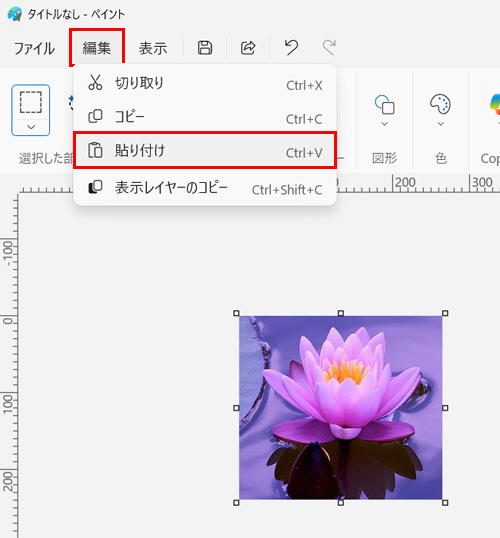Click the bottom-right selection handle
Image resolution: width=500 pixels, height=538 pixels.
click(x=445, y=503)
